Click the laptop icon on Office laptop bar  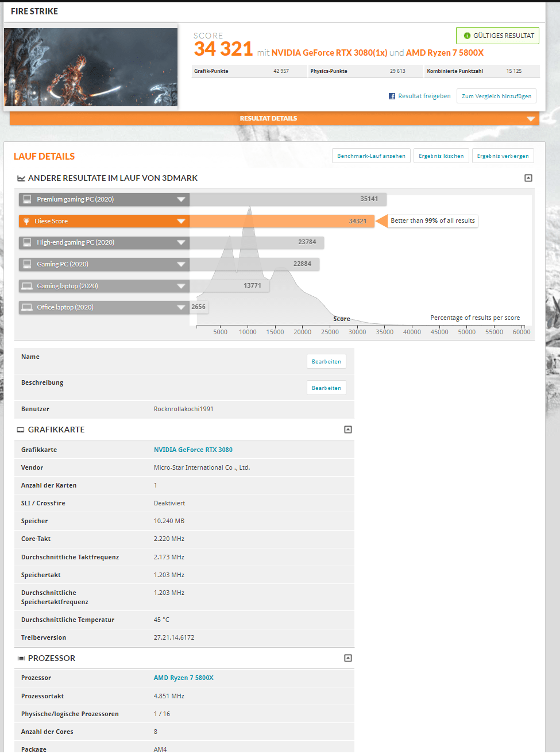27,307
